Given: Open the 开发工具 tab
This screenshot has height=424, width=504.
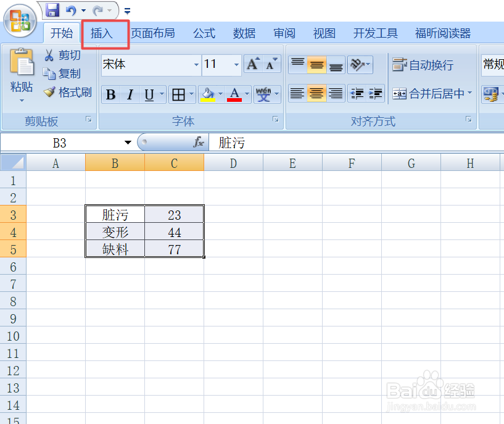Looking at the screenshot, I should point(376,33).
